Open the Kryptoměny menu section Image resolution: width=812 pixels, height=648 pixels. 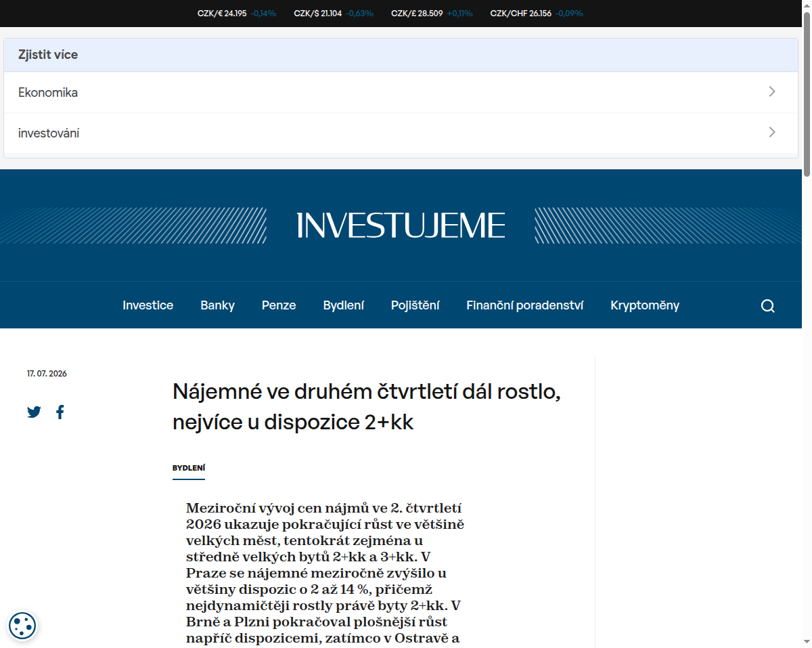645,305
